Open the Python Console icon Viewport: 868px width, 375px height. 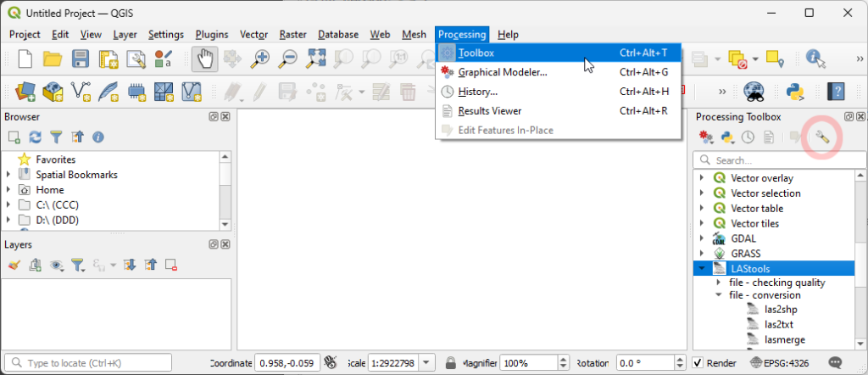click(x=795, y=92)
